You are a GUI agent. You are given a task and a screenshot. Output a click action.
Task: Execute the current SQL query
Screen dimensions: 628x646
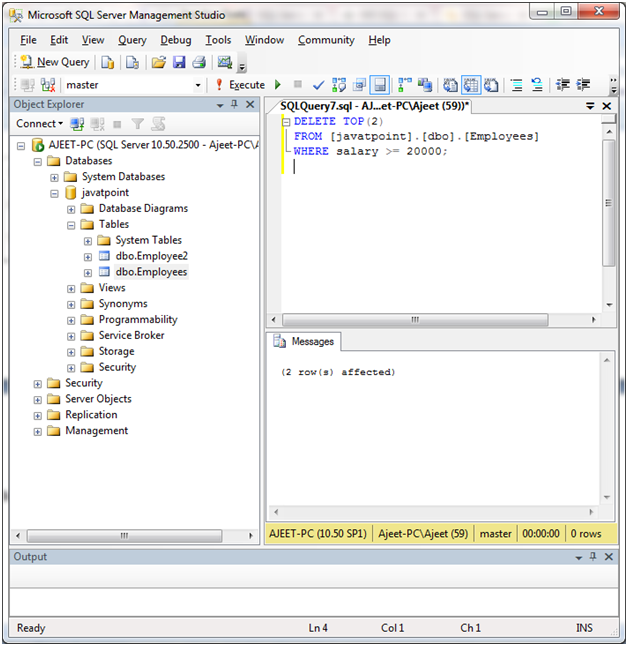point(240,85)
